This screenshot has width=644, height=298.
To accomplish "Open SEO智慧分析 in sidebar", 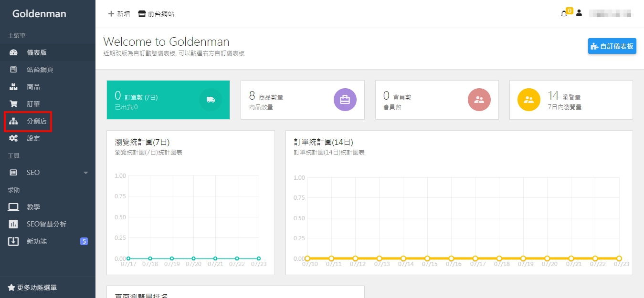I will [x=48, y=224].
